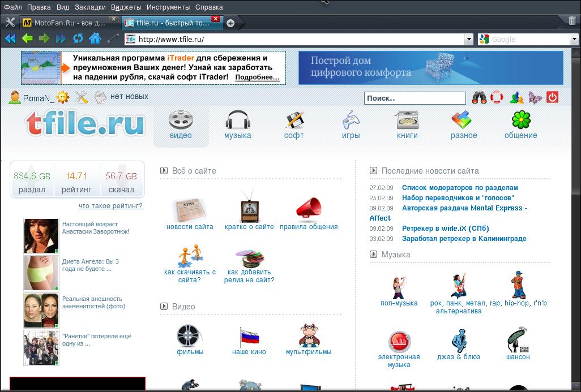Collapse the Видео section arrow
The image size is (581, 392).
coord(164,306)
